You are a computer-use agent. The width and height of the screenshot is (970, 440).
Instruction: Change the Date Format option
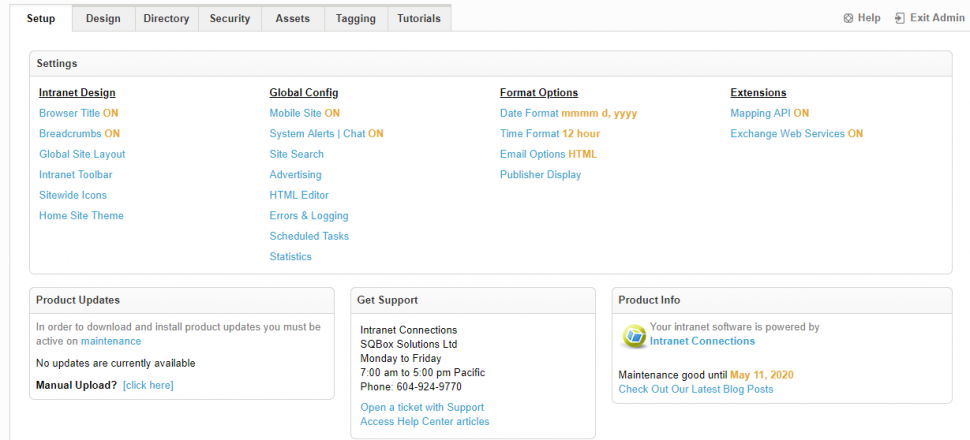coord(568,113)
